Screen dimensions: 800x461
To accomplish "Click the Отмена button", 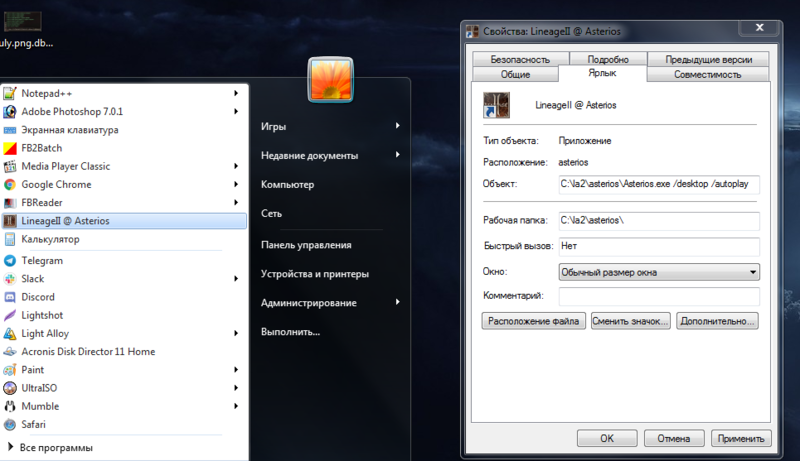I will point(674,439).
